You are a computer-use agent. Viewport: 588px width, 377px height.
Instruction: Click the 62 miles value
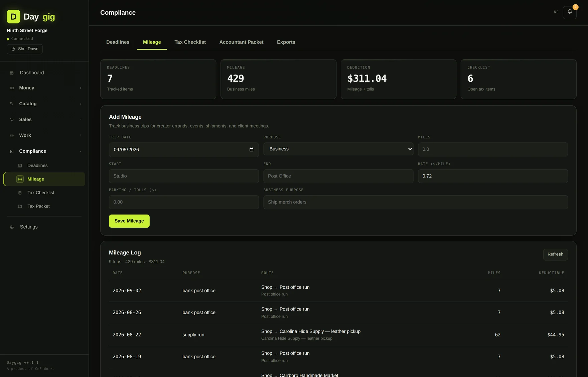point(497,335)
